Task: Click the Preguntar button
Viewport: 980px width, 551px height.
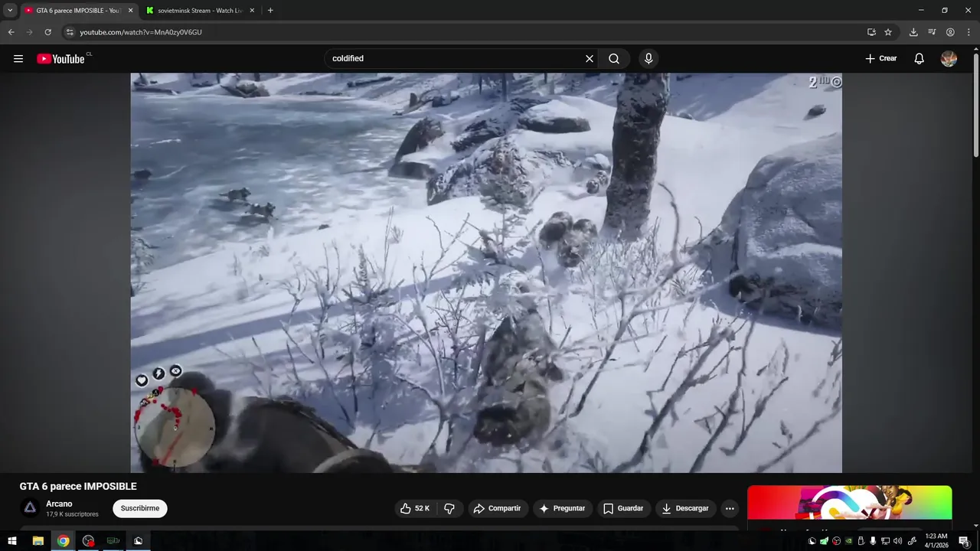Action: [562, 508]
